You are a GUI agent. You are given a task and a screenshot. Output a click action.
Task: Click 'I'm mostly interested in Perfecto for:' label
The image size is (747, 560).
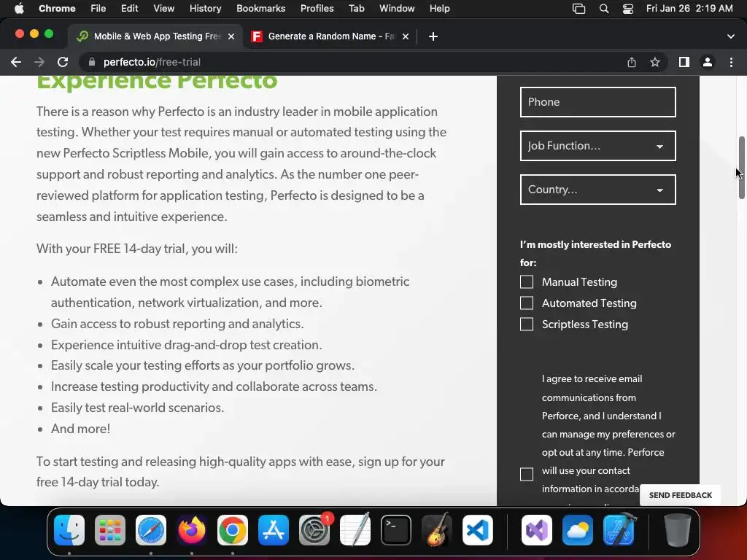595,253
